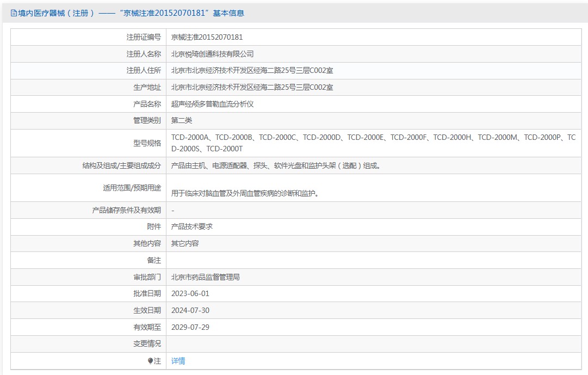Click the 备注 label
588x375 pixels.
point(154,260)
